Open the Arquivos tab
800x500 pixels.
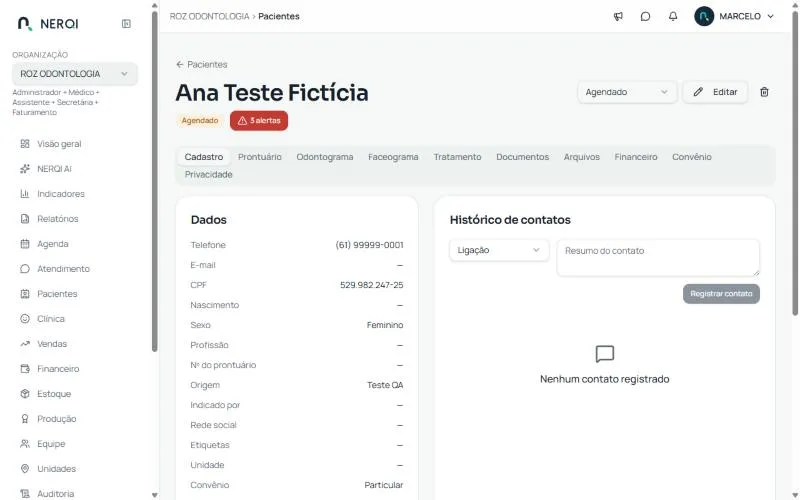[582, 157]
